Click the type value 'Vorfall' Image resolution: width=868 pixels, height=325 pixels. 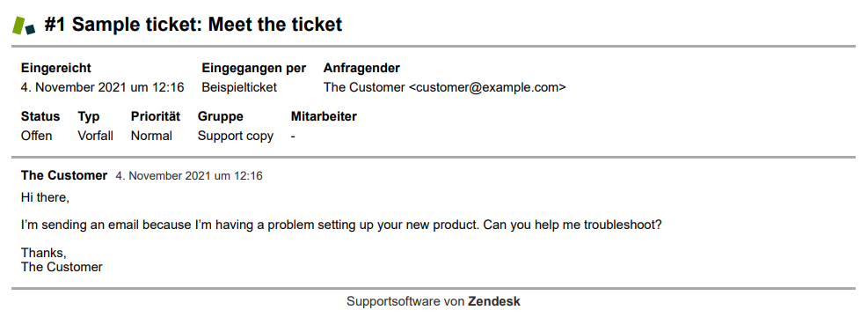pyautogui.click(x=95, y=136)
